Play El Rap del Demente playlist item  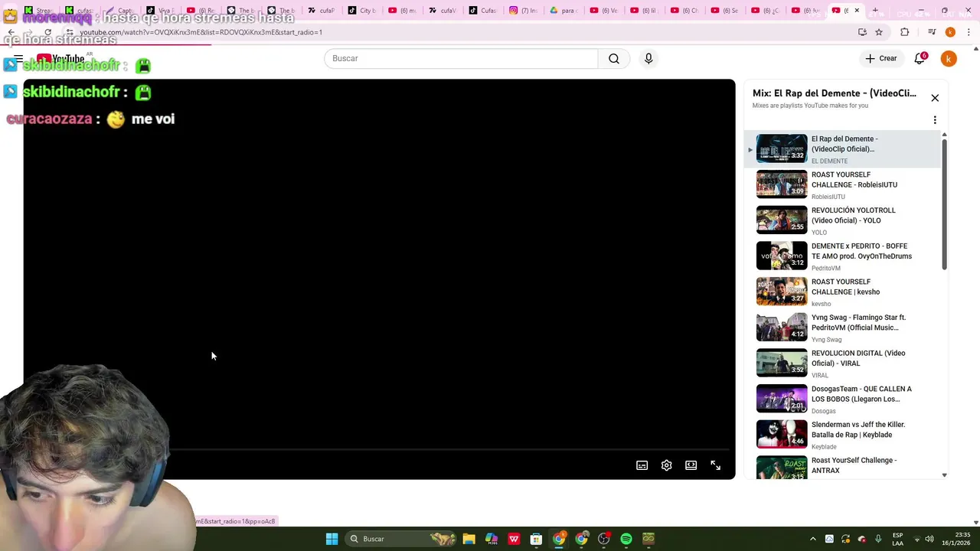coord(842,149)
